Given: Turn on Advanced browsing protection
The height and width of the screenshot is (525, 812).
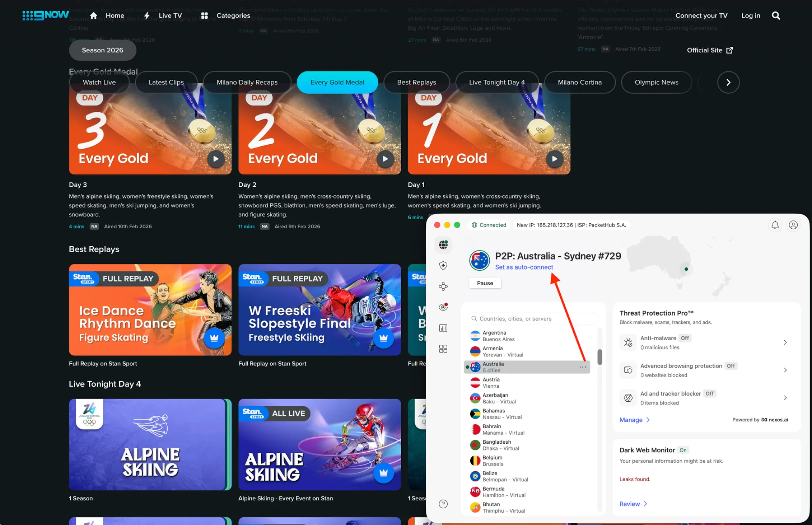Looking at the screenshot, I should [731, 366].
